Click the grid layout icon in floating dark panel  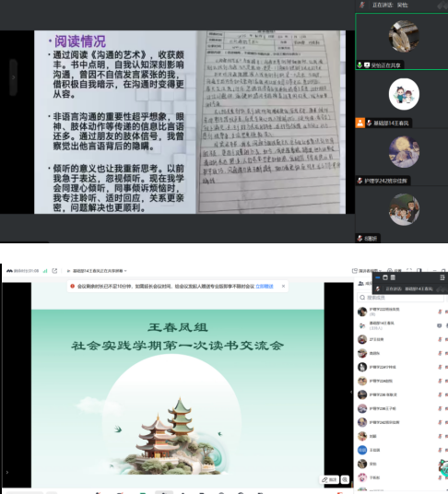click(393, 277)
